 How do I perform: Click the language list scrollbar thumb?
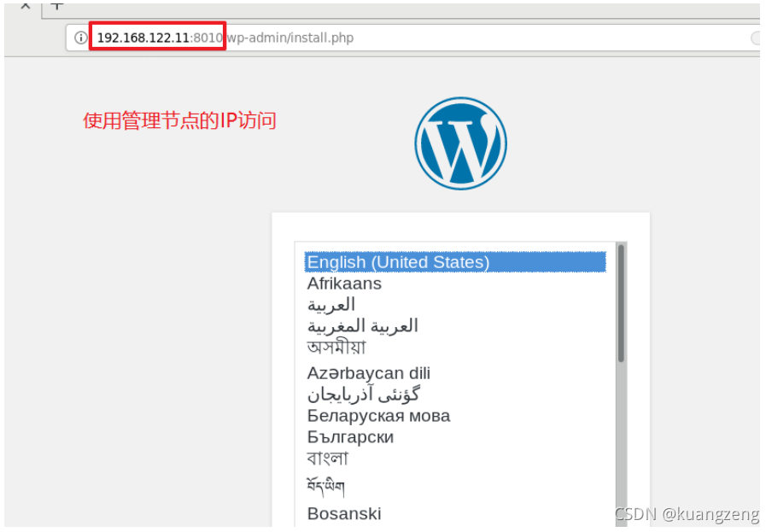pos(621,303)
